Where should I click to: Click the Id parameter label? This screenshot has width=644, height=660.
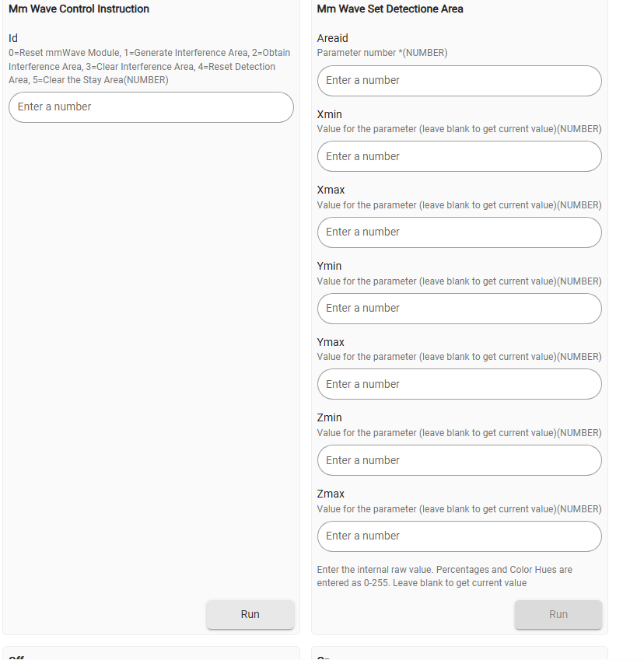coord(13,38)
